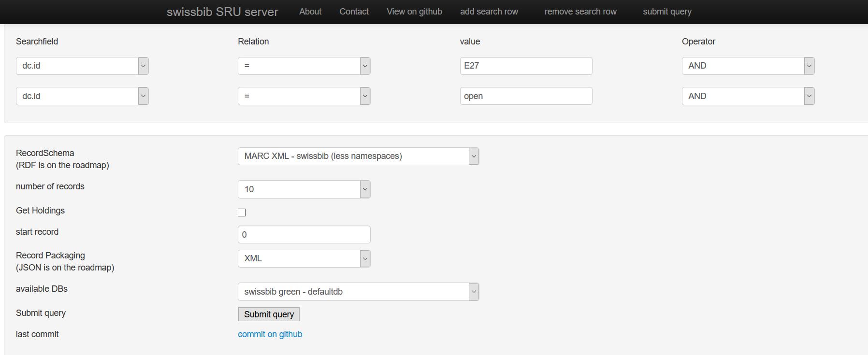The width and height of the screenshot is (868, 355).
Task: Click value field containing open
Action: pyautogui.click(x=526, y=96)
